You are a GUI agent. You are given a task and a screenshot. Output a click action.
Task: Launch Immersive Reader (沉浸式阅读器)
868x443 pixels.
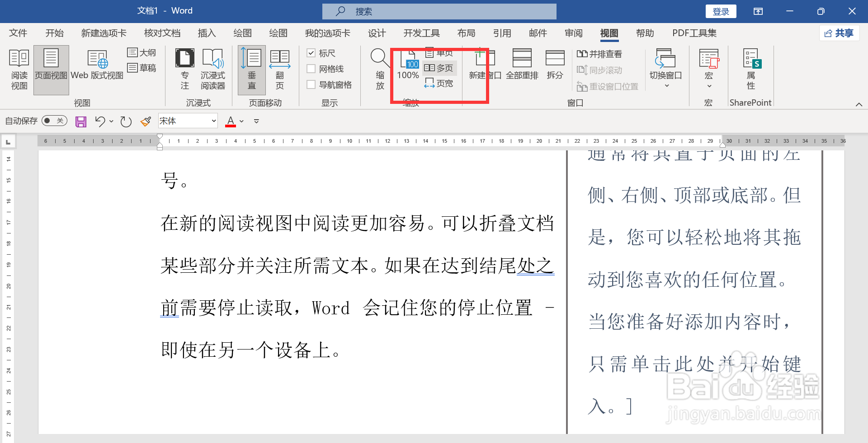(212, 70)
